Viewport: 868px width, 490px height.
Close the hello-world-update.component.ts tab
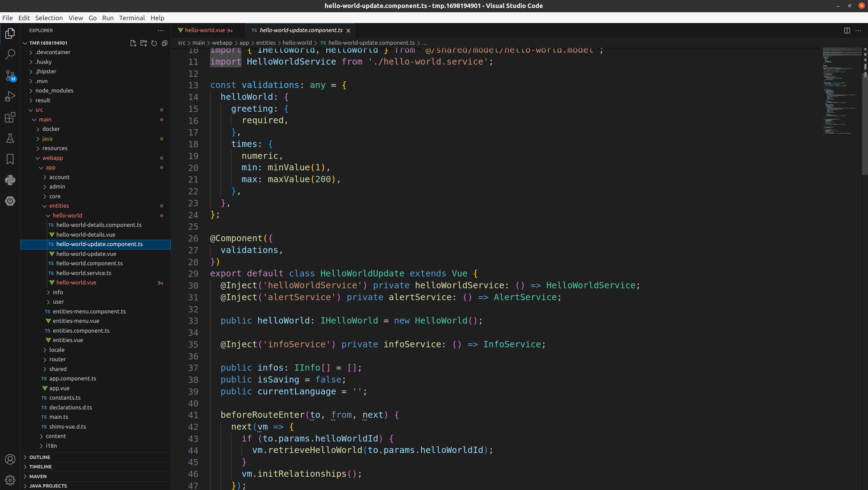[348, 30]
